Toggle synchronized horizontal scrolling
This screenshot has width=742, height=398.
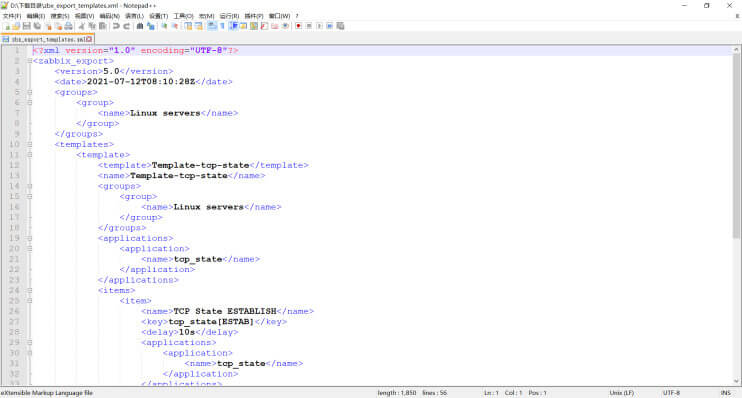coord(199,26)
